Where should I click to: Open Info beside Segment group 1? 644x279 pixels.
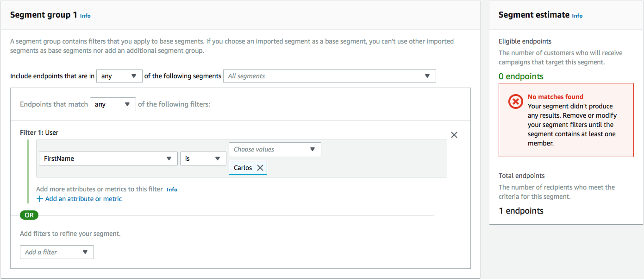point(85,16)
